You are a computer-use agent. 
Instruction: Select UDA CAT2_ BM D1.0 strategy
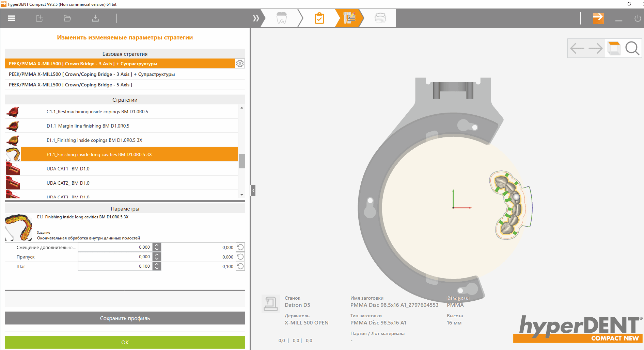(129, 183)
